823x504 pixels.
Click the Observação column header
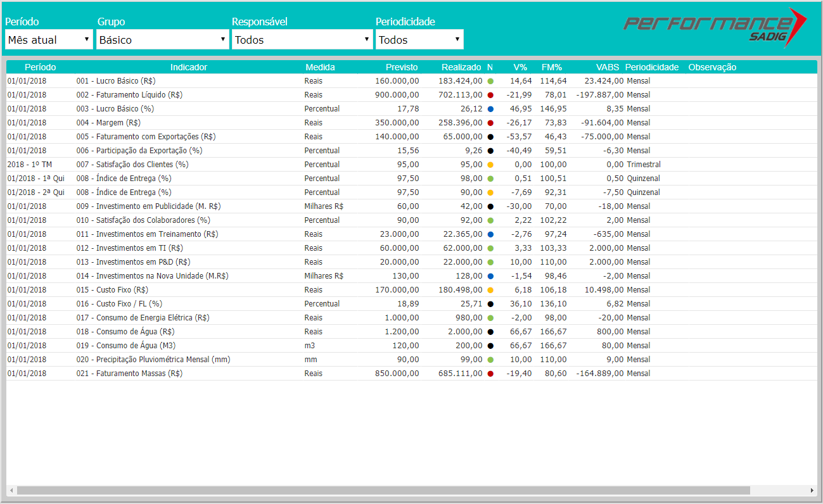(x=712, y=67)
